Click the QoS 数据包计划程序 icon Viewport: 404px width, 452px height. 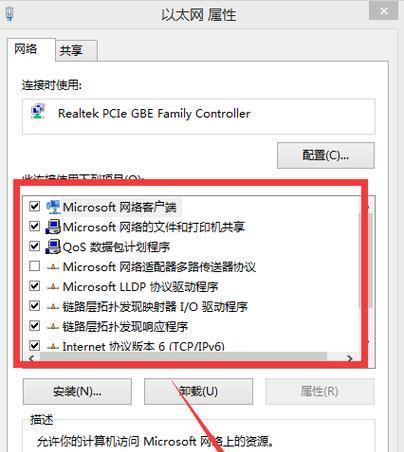pos(53,247)
